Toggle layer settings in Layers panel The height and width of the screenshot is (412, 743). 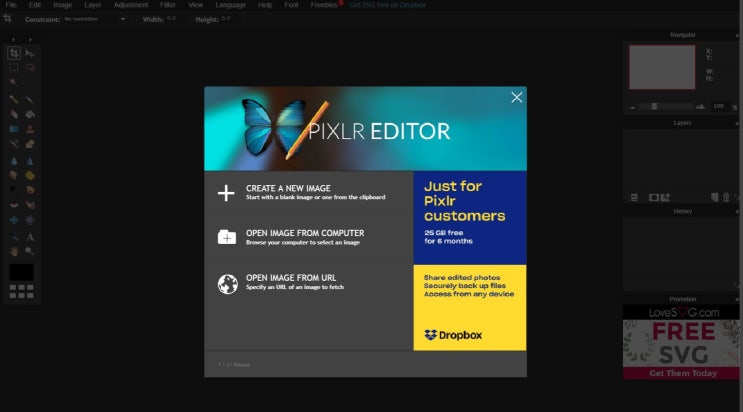pyautogui.click(x=634, y=197)
